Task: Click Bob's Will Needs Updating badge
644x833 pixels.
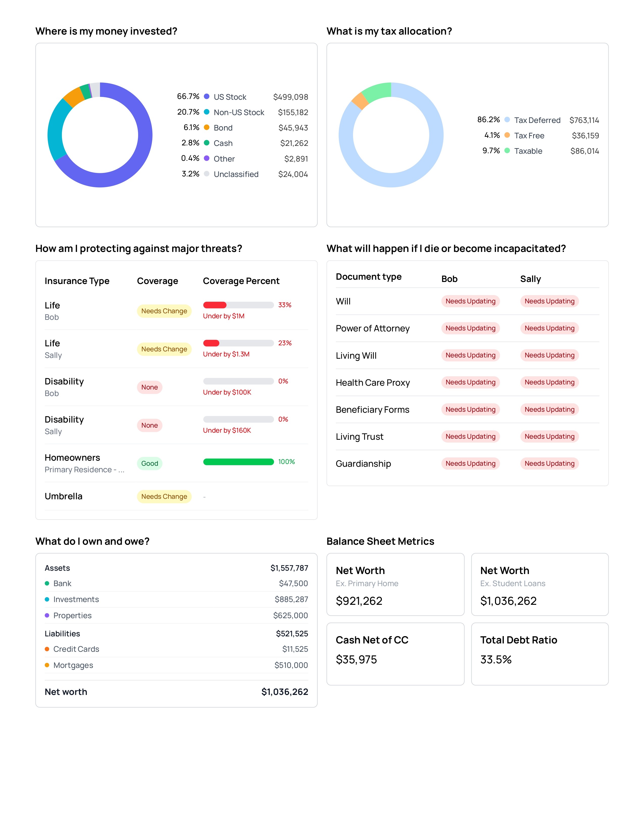Action: pyautogui.click(x=470, y=301)
